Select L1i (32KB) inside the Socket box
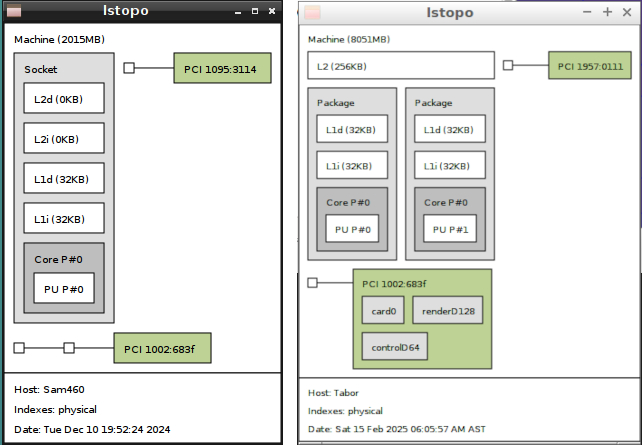This screenshot has width=642, height=445. pyautogui.click(x=64, y=219)
